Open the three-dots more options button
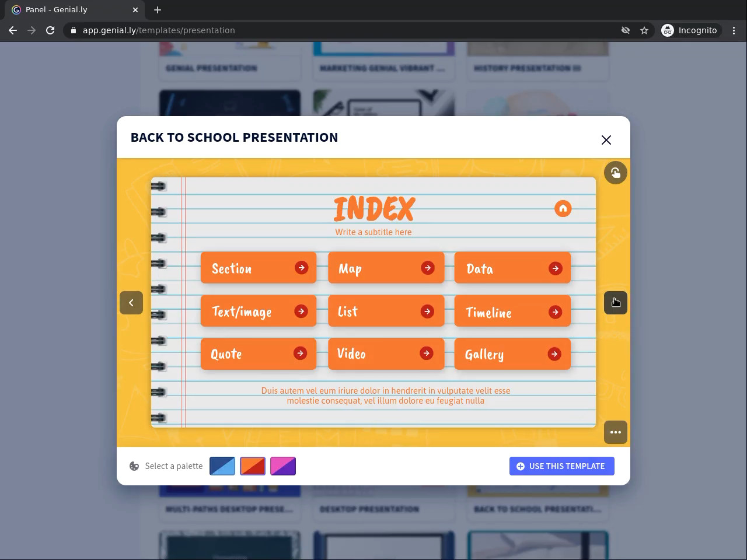 [615, 432]
